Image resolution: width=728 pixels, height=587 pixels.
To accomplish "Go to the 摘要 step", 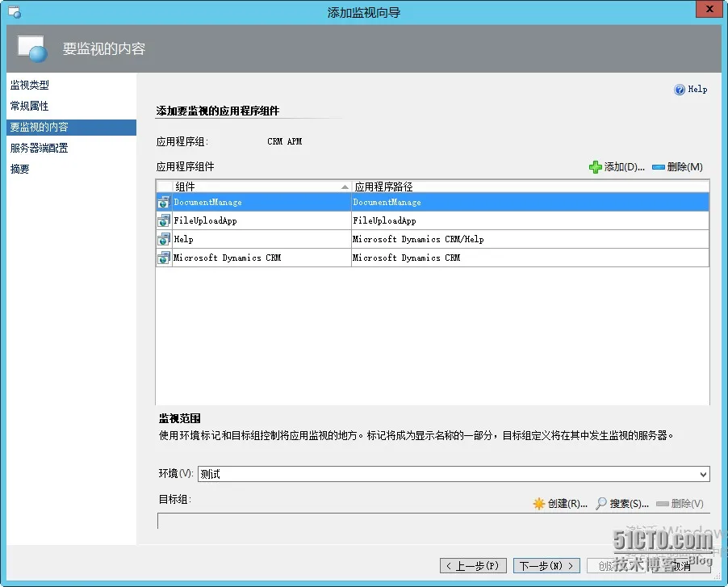I will click(20, 169).
